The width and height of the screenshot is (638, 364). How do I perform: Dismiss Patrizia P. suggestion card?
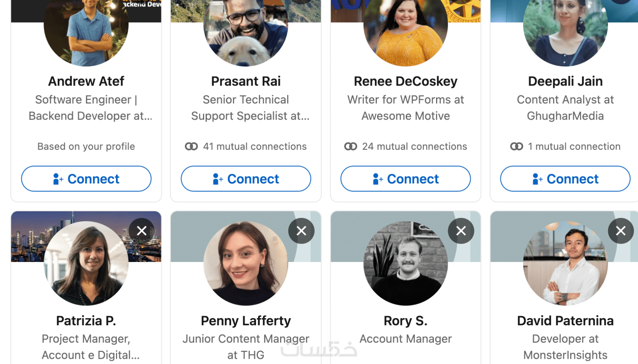141,231
